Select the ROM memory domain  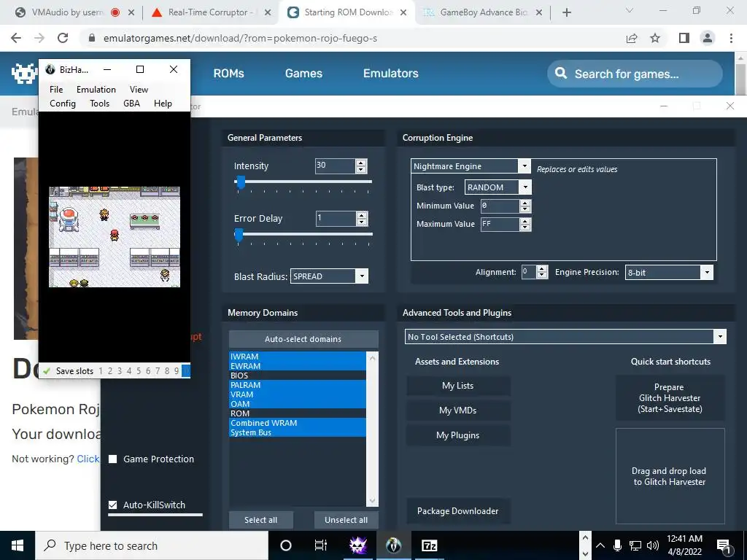click(x=298, y=413)
